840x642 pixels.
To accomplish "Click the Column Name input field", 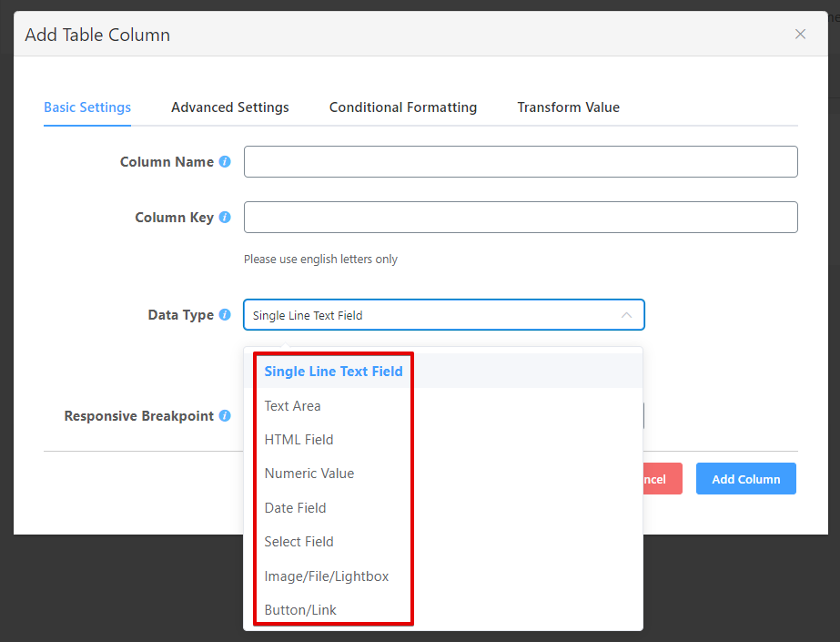I will (521, 162).
